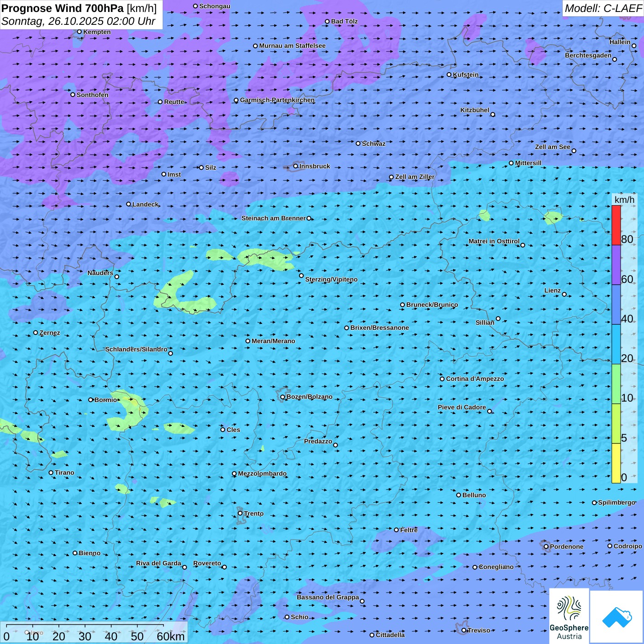Click the Predazzo town label
Viewport: 644px width, 644px height.
coord(318,441)
